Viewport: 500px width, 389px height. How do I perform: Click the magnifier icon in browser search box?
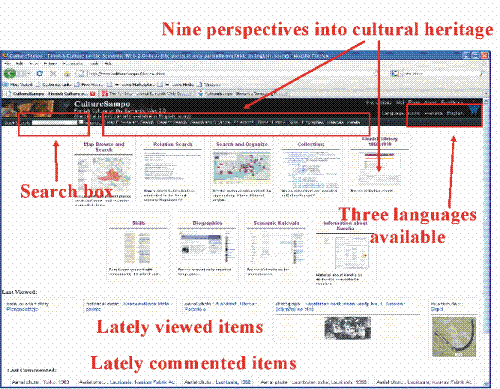(x=481, y=73)
